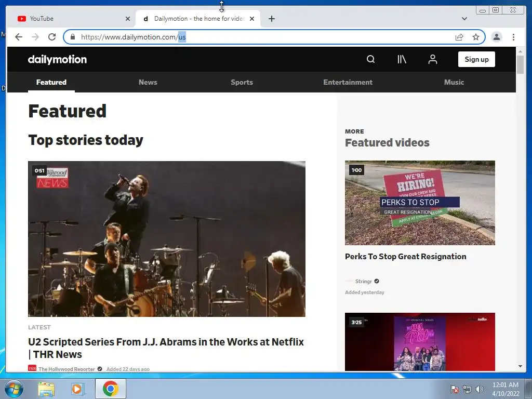Close the Dailymotion tab
532x399 pixels.
[252, 19]
